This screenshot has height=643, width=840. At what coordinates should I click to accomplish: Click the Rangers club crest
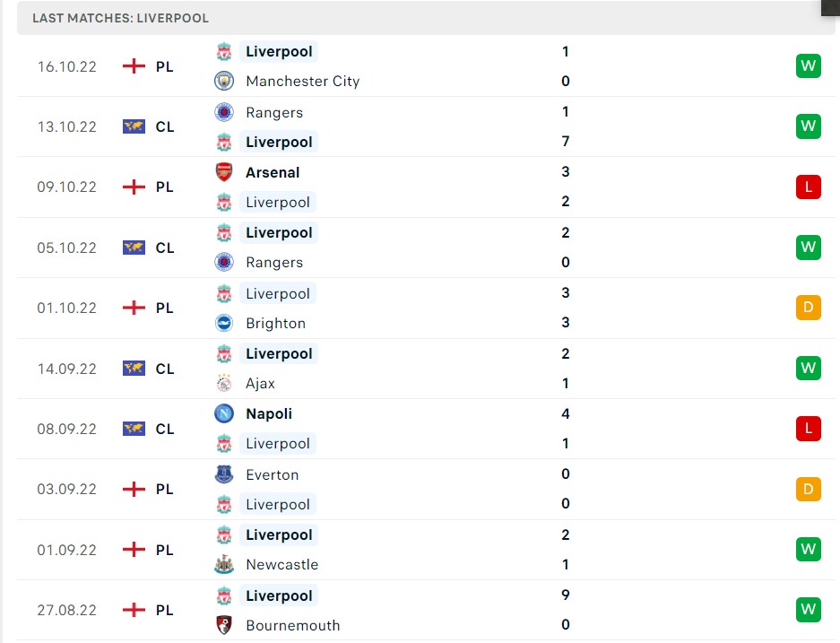coord(226,112)
